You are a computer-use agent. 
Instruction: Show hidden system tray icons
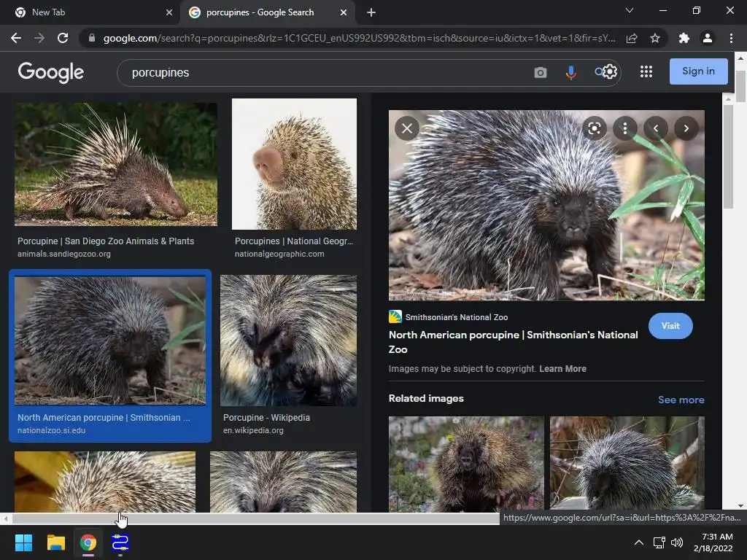638,542
